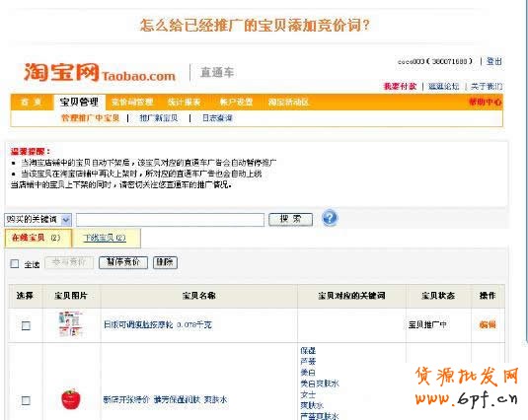Screen dimensions: 528x420
Task: Open the 我要付款 link
Action: tap(400, 86)
